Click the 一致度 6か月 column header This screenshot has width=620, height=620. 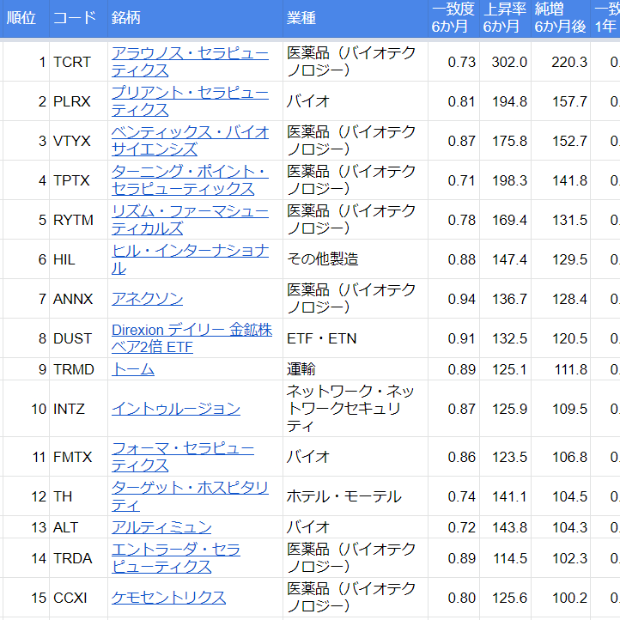pyautogui.click(x=454, y=18)
